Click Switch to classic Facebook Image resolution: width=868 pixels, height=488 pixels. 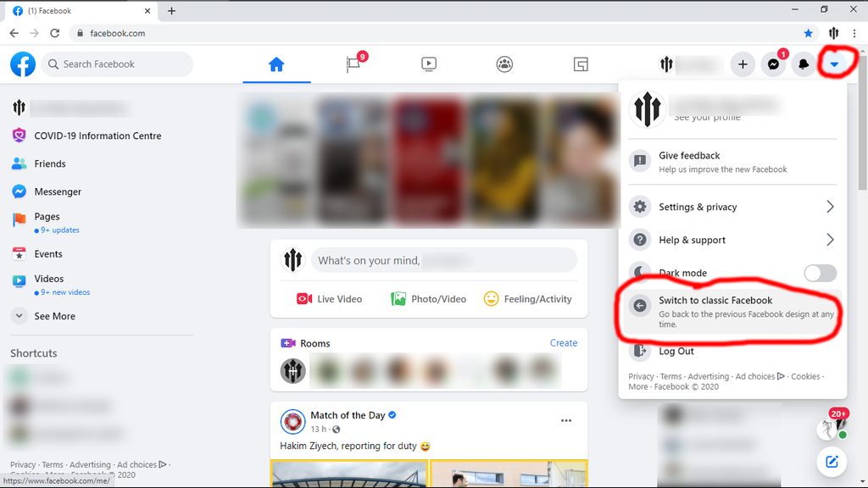pyautogui.click(x=732, y=312)
